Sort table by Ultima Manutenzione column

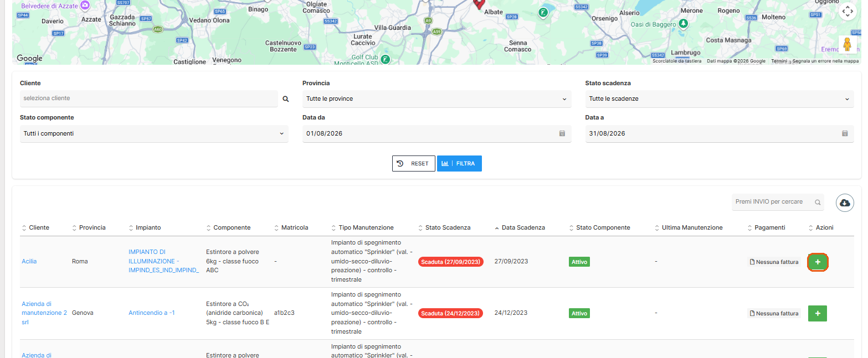[689, 227]
